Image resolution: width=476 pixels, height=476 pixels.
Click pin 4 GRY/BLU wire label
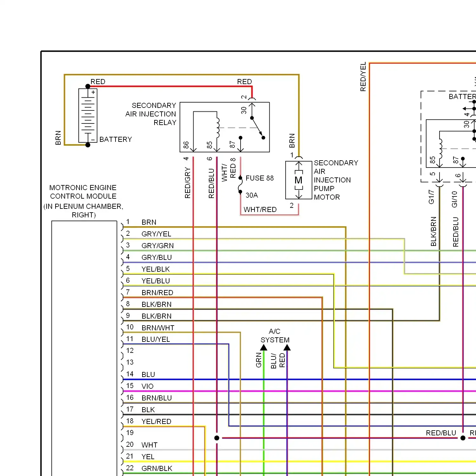(x=156, y=257)
